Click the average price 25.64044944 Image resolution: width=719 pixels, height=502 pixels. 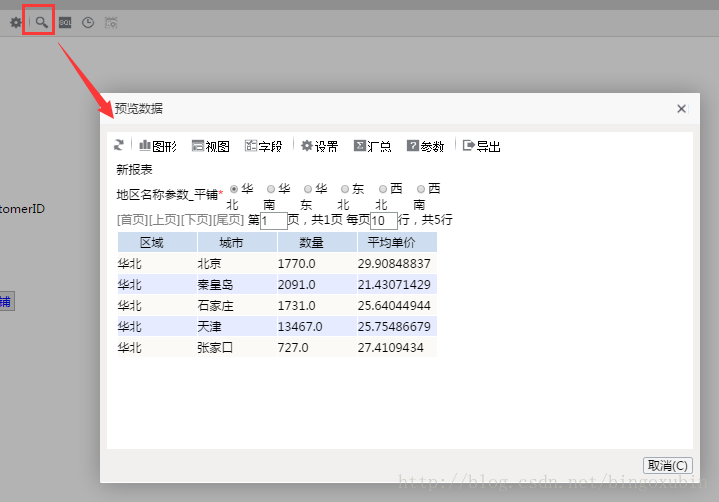(x=394, y=306)
